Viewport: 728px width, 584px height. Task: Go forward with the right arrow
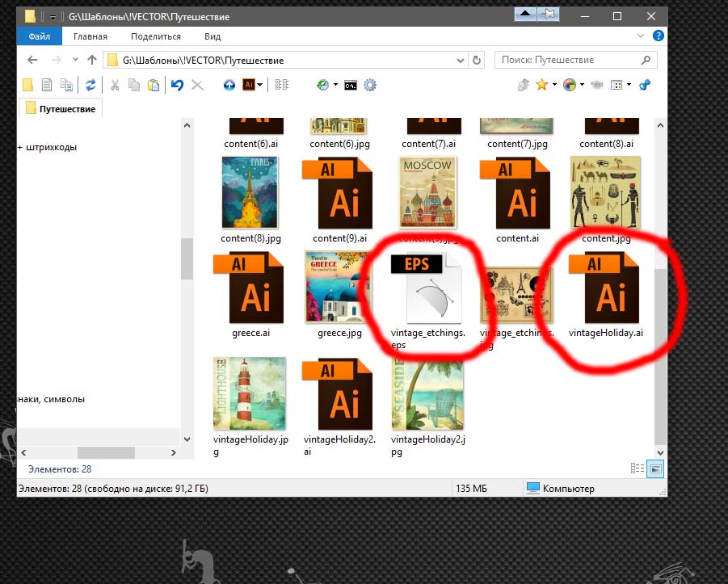[57, 60]
